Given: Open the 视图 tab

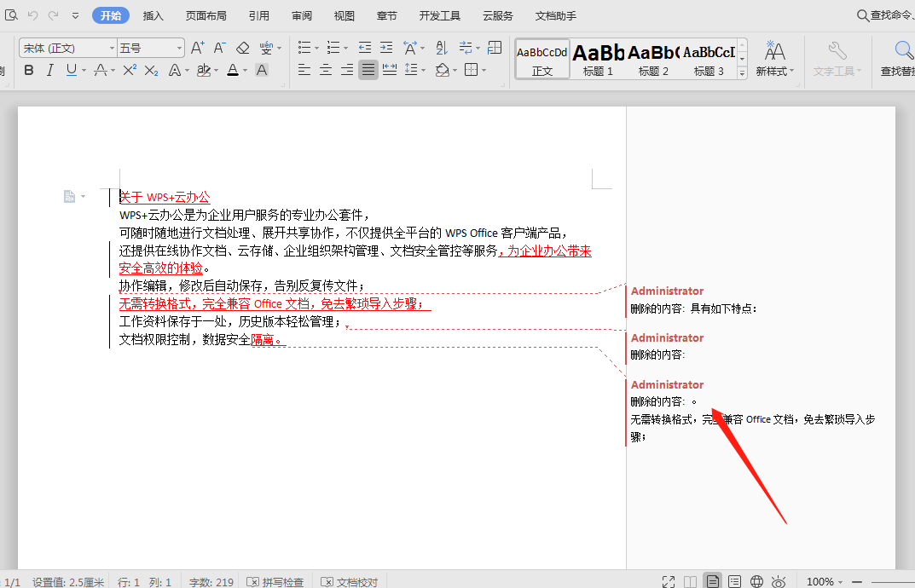Looking at the screenshot, I should click(x=345, y=15).
